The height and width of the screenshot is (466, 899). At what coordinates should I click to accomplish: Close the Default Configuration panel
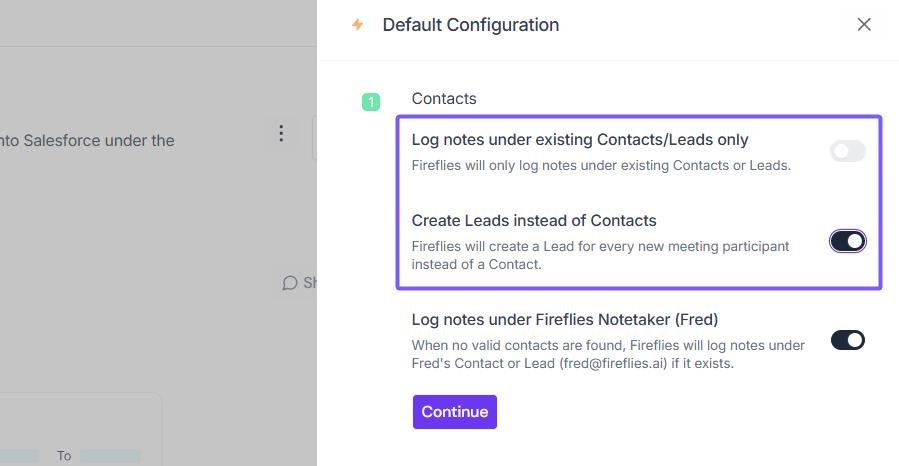tap(864, 25)
